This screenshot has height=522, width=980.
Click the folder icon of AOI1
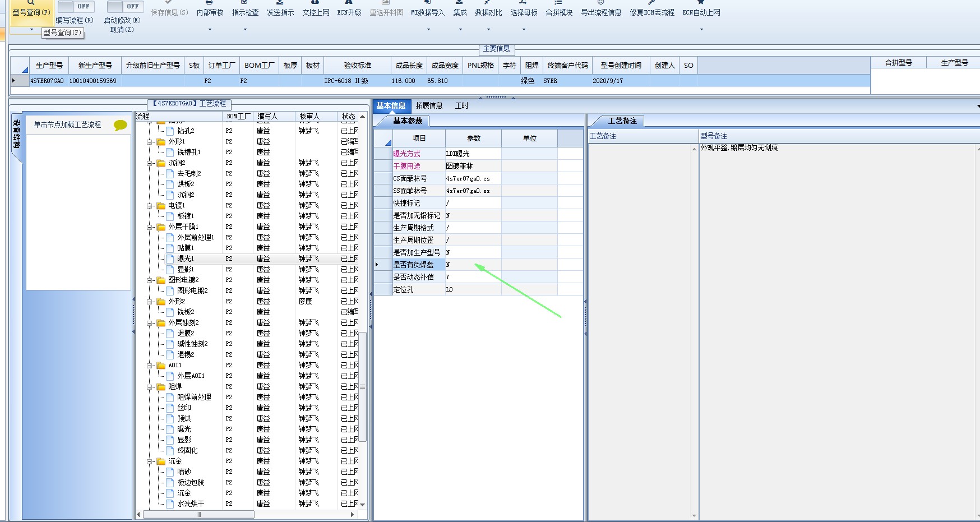click(x=161, y=366)
